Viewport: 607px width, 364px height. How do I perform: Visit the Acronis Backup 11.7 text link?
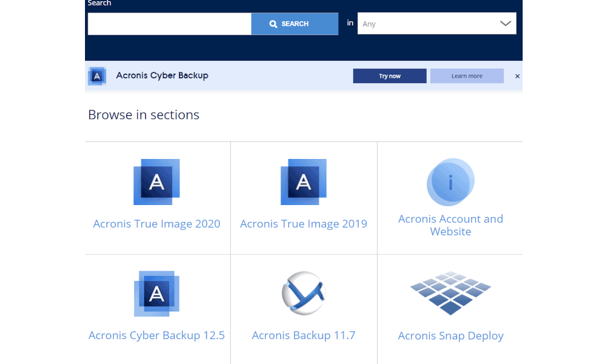coord(303,335)
